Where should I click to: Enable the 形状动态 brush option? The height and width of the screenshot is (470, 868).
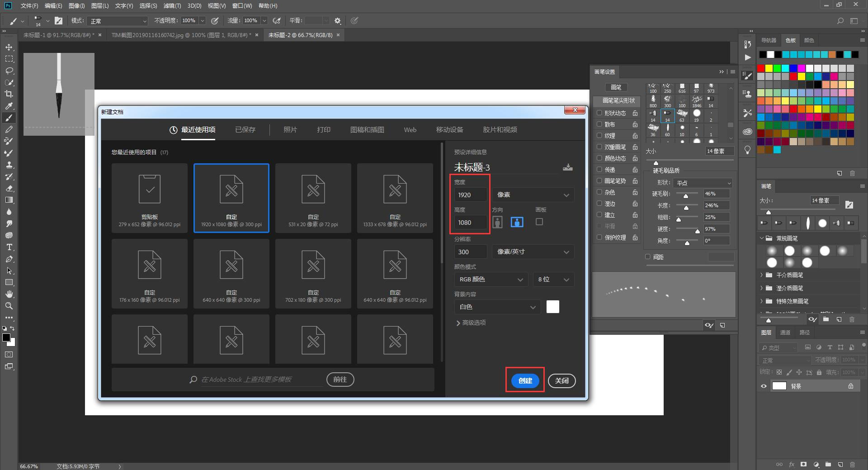tap(599, 113)
